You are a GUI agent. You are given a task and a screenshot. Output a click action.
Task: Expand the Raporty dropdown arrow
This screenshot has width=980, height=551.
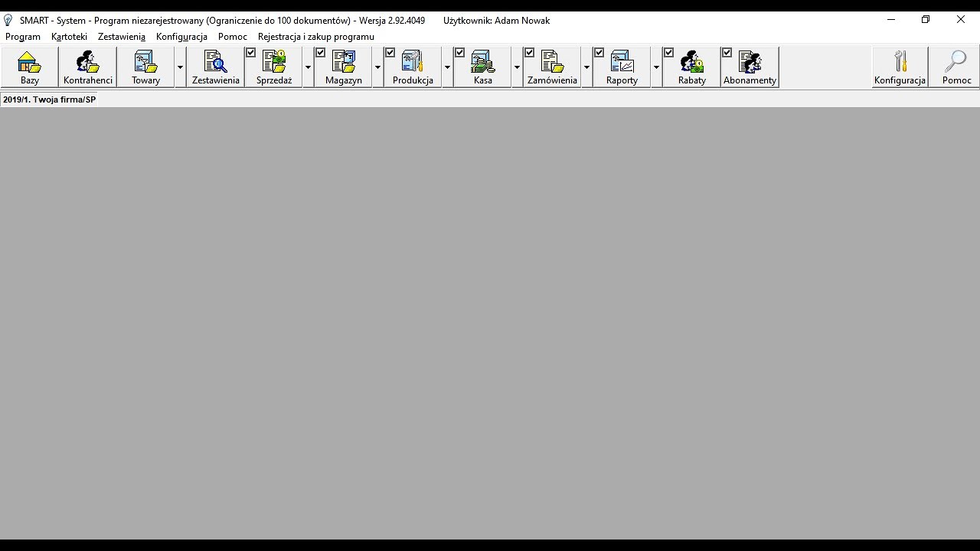657,67
